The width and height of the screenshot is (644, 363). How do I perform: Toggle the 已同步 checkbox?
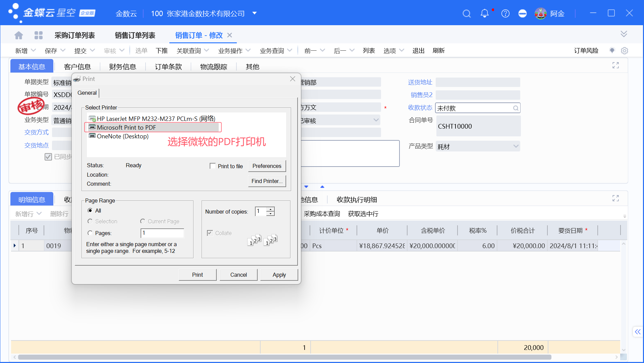pos(48,157)
